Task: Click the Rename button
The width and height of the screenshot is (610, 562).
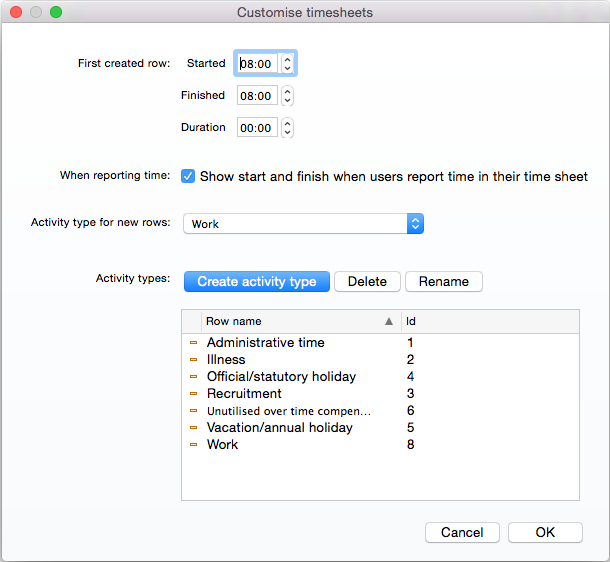Action: (x=444, y=282)
